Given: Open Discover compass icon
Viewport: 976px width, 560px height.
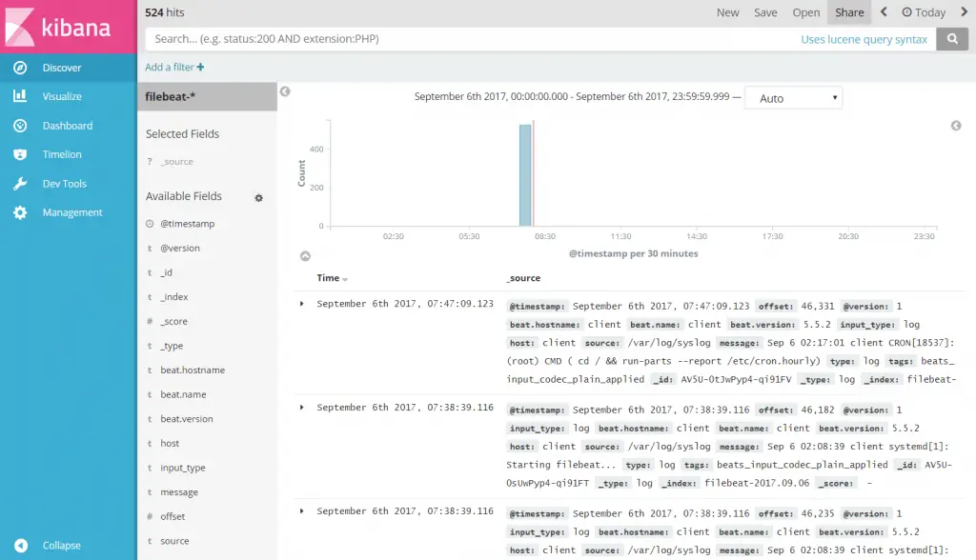Looking at the screenshot, I should point(20,68).
